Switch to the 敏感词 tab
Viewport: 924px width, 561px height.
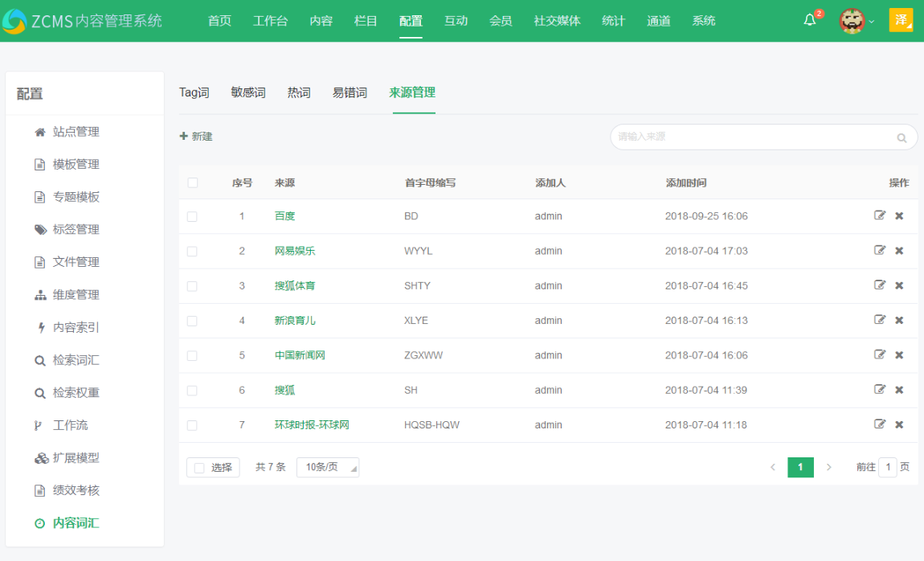(247, 92)
